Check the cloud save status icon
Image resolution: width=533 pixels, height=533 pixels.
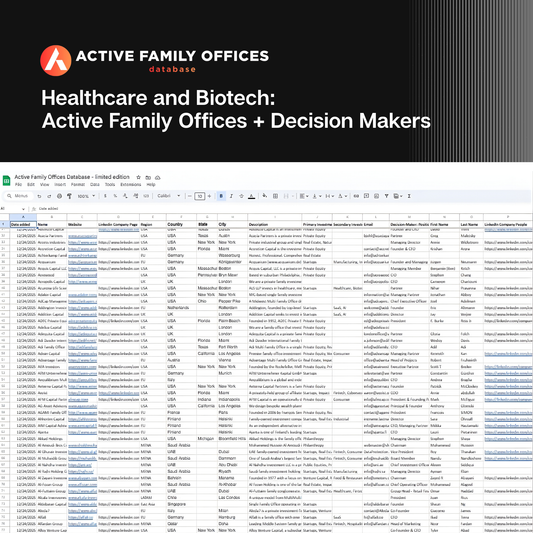158,177
